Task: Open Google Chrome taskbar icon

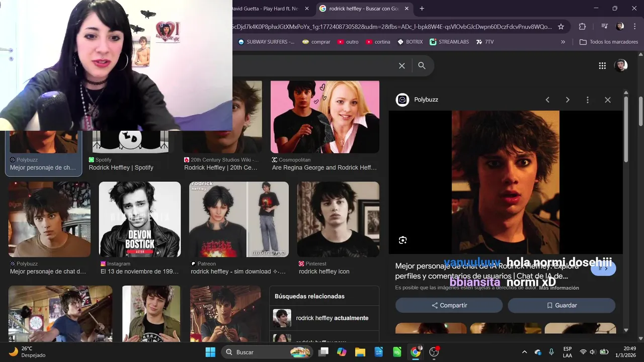Action: [416, 352]
